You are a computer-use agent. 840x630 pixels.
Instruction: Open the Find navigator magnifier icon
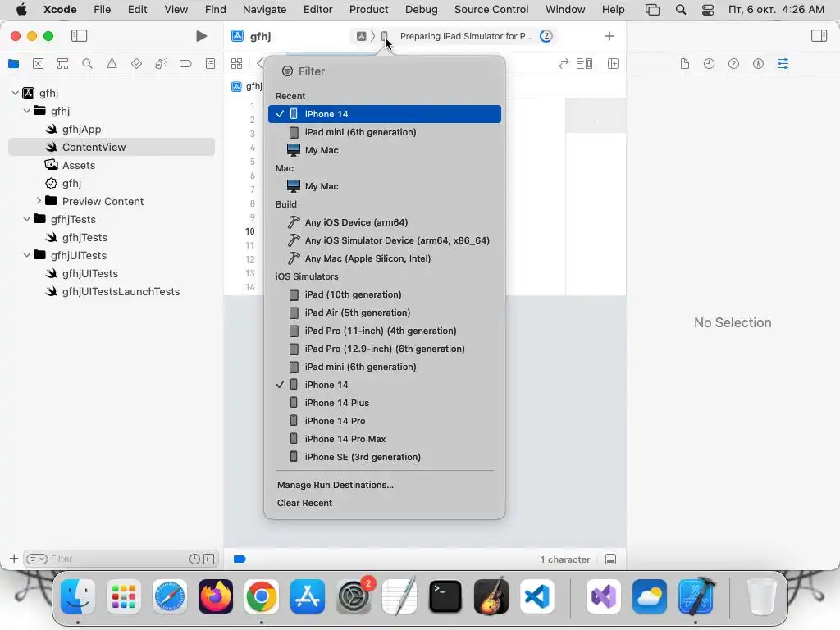87,64
